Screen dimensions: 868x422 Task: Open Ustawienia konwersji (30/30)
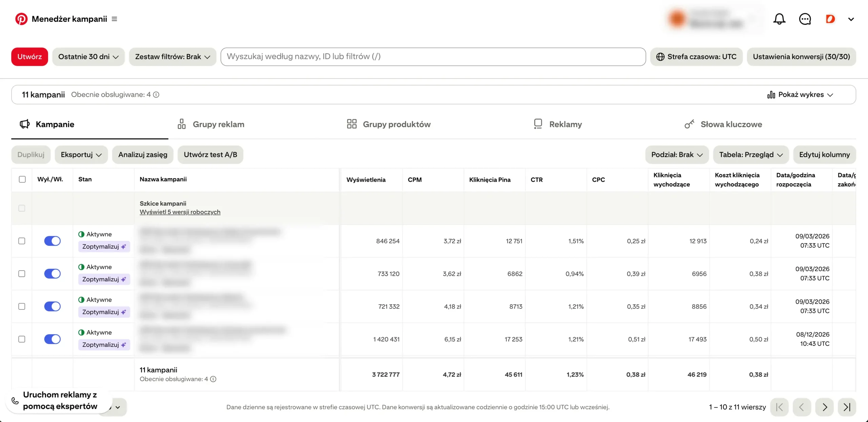[801, 57]
